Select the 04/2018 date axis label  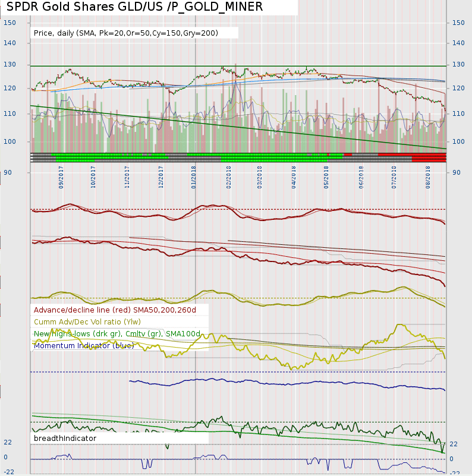[x=294, y=176]
